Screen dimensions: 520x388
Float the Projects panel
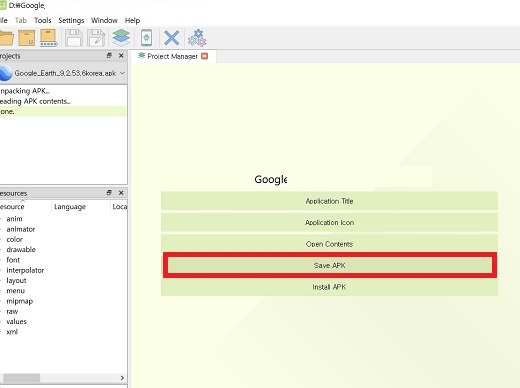point(109,56)
